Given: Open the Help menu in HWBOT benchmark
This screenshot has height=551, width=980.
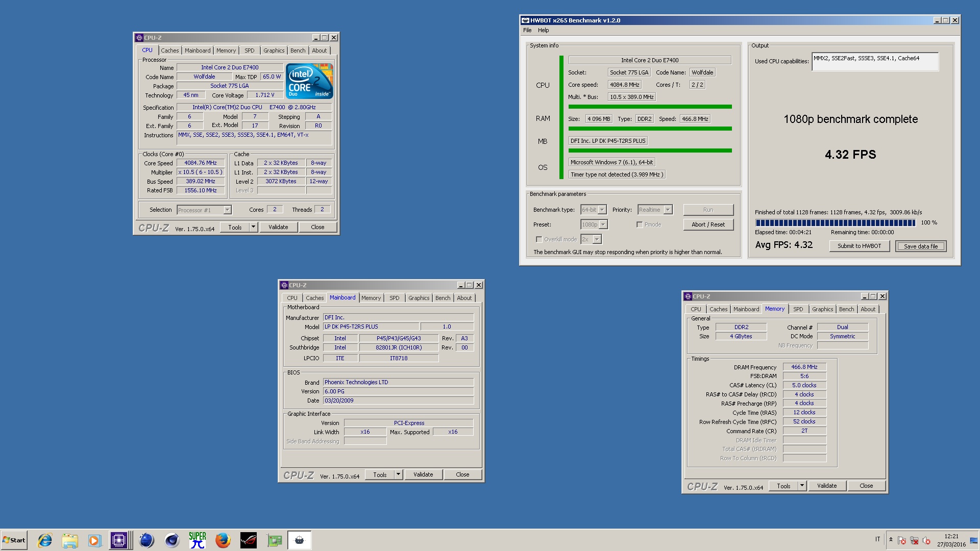Looking at the screenshot, I should pos(543,30).
